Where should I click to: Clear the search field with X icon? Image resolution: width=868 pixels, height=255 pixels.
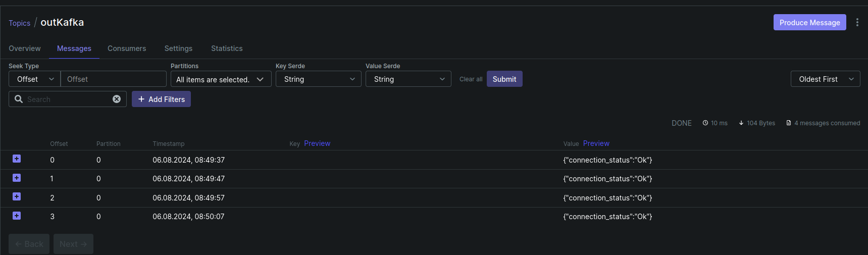(117, 99)
